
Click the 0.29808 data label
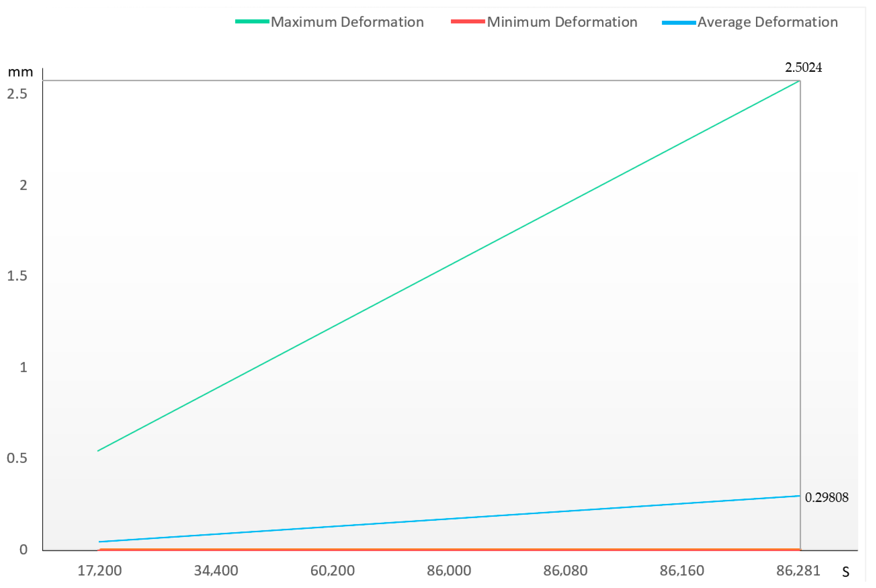827,498
